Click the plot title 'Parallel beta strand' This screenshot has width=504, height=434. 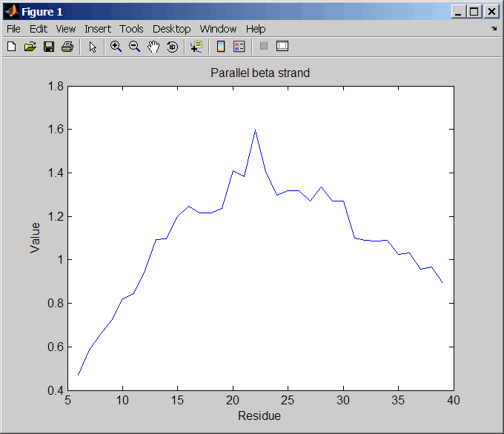pyautogui.click(x=260, y=73)
